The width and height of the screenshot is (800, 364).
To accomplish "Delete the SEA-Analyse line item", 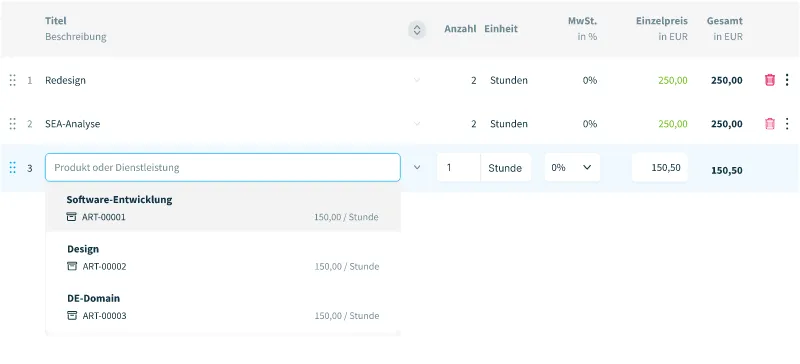I will coord(770,124).
